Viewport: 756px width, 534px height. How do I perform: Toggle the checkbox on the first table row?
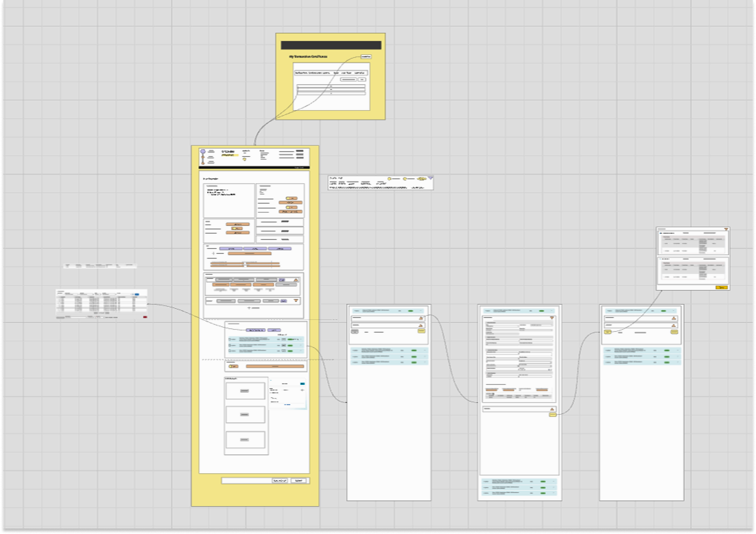59,299
